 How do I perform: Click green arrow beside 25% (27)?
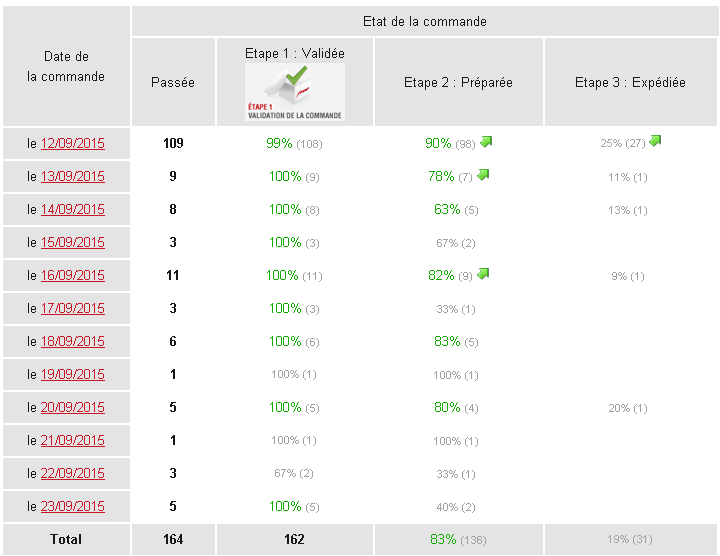655,142
